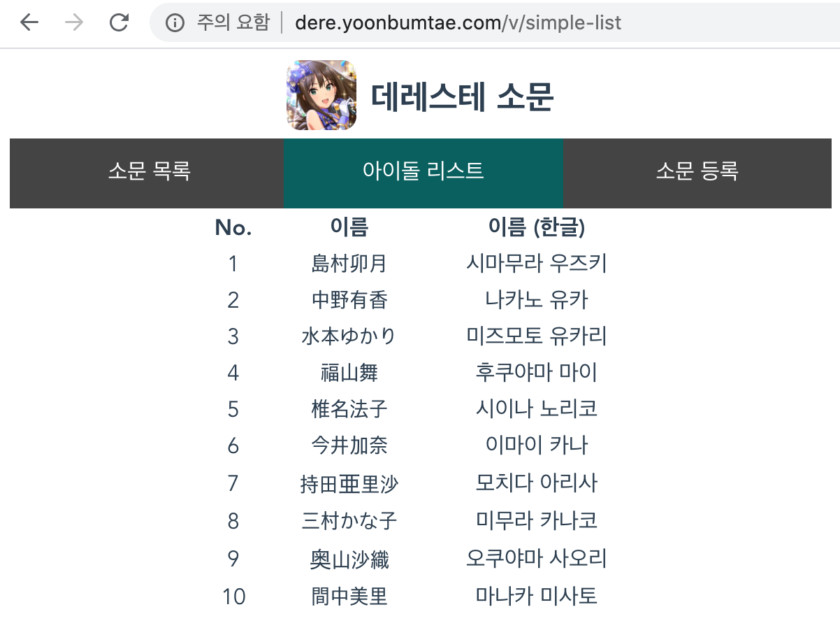Viewport: 840px width, 621px height.
Task: Click the browser forward arrow
Action: tap(73, 23)
